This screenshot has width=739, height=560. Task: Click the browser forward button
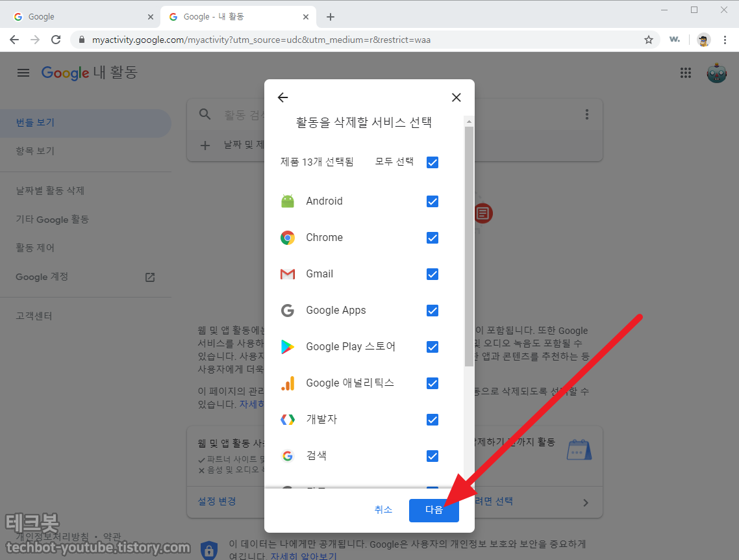coord(35,40)
